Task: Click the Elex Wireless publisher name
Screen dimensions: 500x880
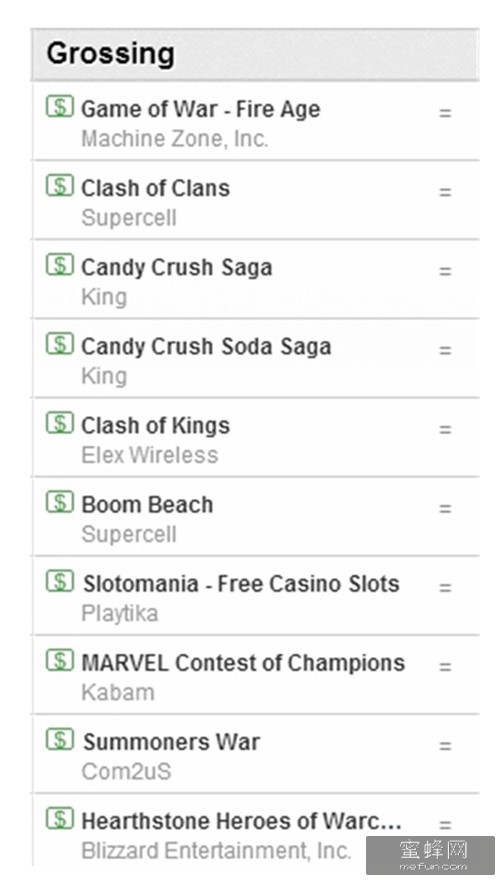Action: point(149,455)
